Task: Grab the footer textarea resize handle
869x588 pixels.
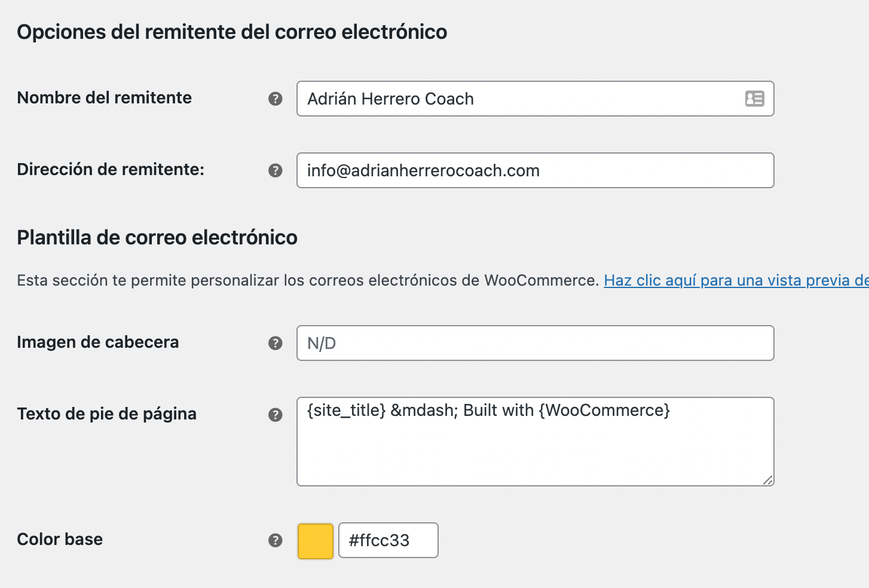Action: pyautogui.click(x=768, y=480)
